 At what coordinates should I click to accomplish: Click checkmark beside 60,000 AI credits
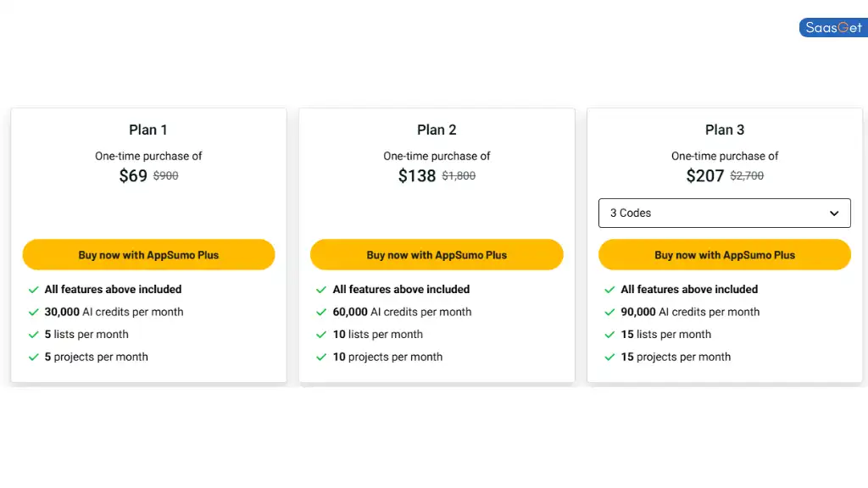(321, 312)
